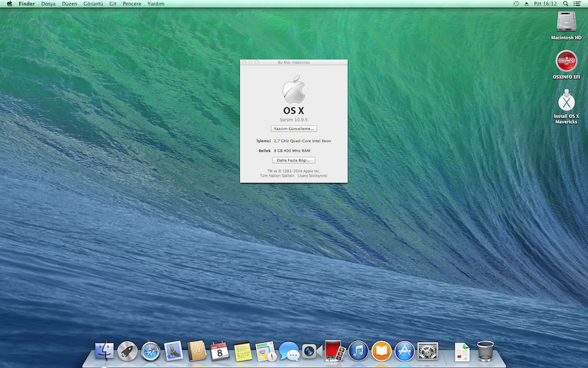Click the Daha Fazla Bilgi button
The width and height of the screenshot is (588, 368).
[294, 160]
